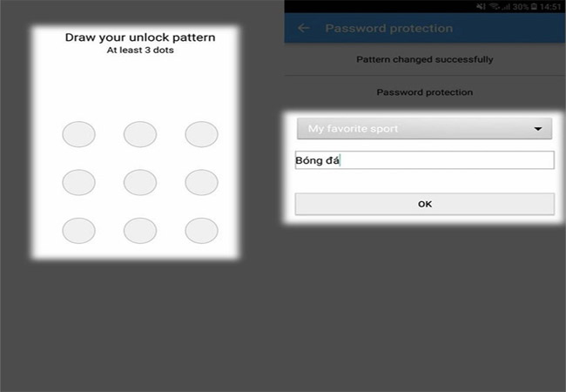The width and height of the screenshot is (566, 392).
Task: Tap the bottom-right pattern dot
Action: 201,230
